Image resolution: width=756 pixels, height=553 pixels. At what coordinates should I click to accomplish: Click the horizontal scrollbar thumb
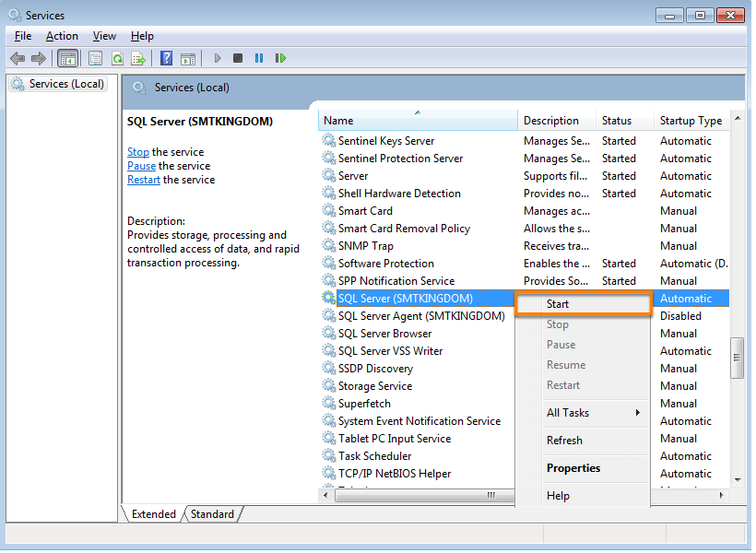click(x=427, y=498)
